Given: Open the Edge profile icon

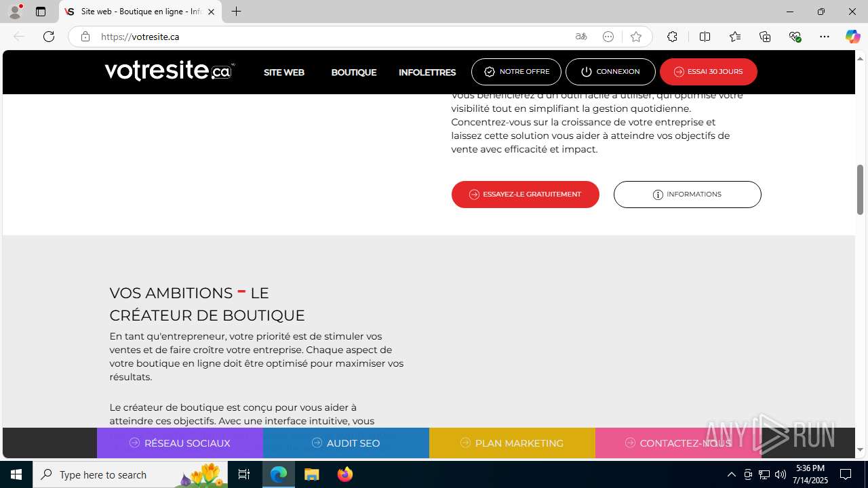Looking at the screenshot, I should 15,12.
